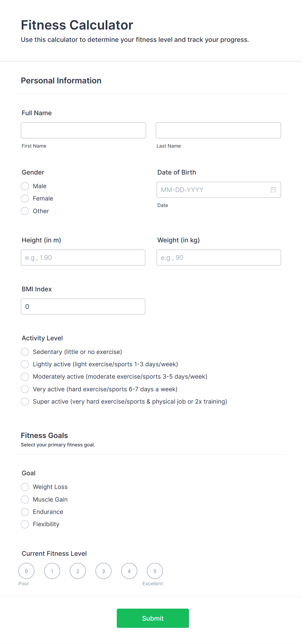Choose Muscle Gain goal
Viewport: 302px width, 644px height.
point(25,500)
